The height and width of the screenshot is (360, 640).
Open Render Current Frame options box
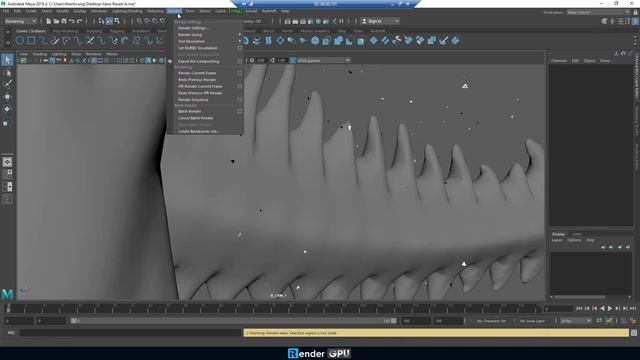coord(240,73)
